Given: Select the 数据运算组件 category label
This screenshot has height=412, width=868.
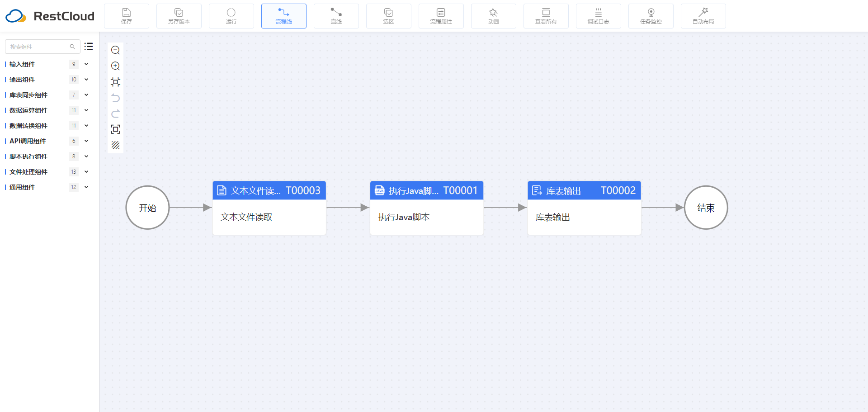Looking at the screenshot, I should [x=28, y=110].
